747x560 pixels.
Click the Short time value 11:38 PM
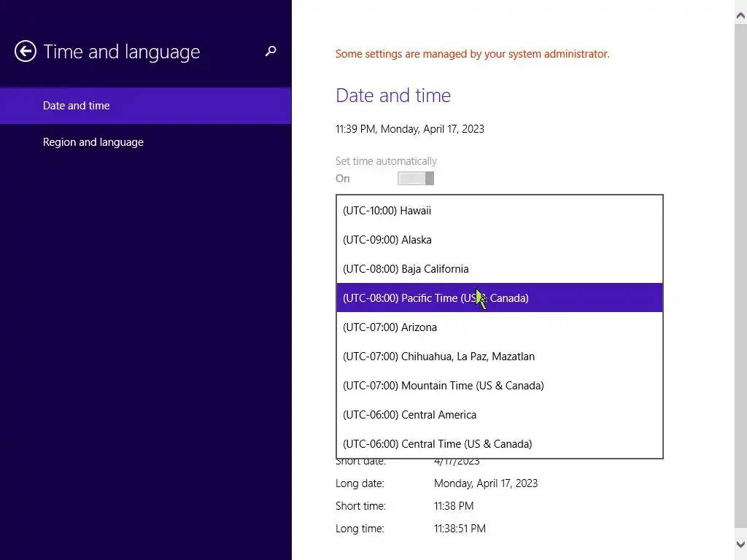[x=454, y=506]
